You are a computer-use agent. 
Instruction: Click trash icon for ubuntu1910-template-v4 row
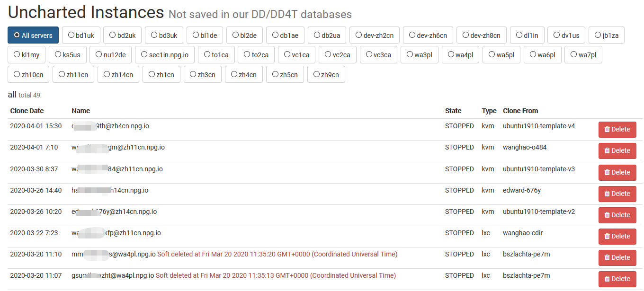(x=607, y=130)
